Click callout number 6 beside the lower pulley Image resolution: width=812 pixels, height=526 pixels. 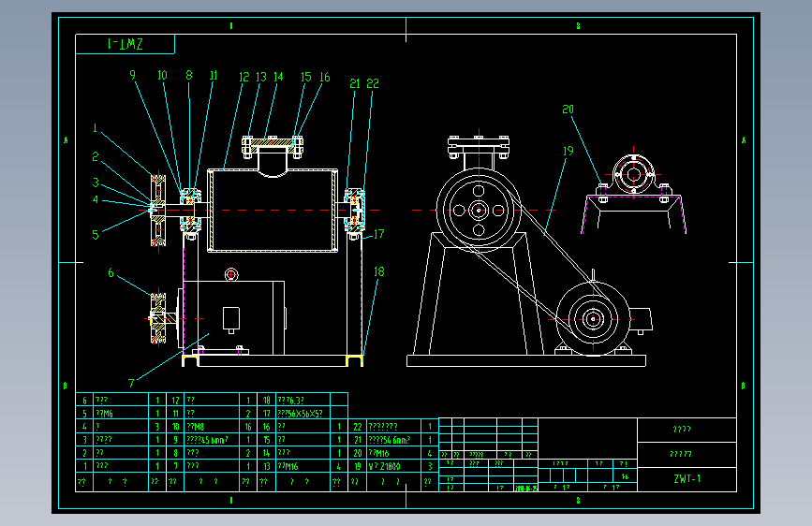click(x=111, y=273)
